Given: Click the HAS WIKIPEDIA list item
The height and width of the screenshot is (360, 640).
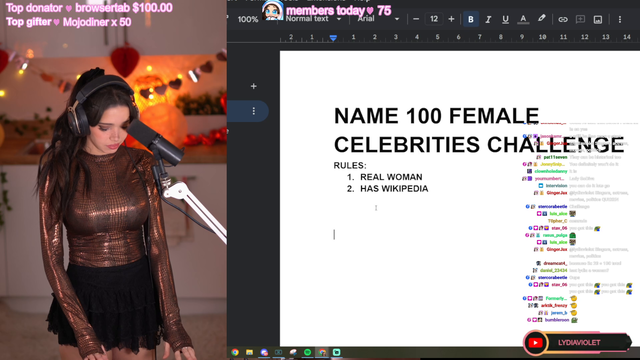Looking at the screenshot, I should click(x=394, y=189).
